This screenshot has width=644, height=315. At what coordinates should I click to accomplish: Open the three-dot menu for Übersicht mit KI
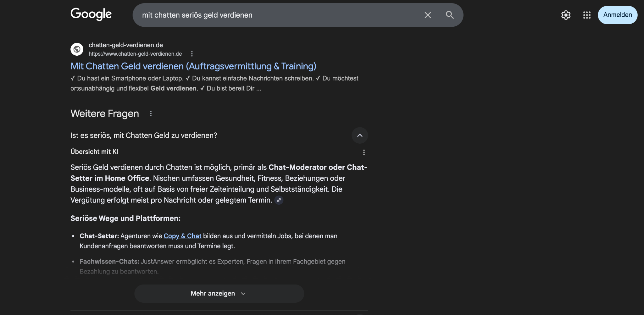[x=364, y=152]
